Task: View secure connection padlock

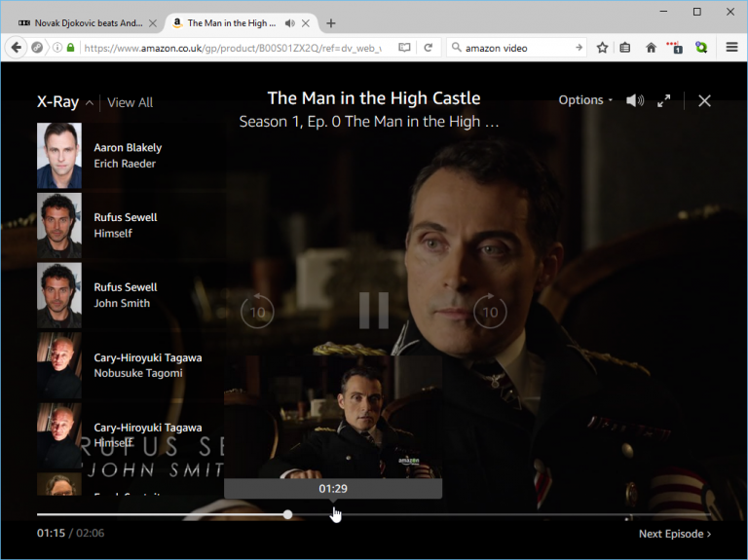Action: (70, 47)
